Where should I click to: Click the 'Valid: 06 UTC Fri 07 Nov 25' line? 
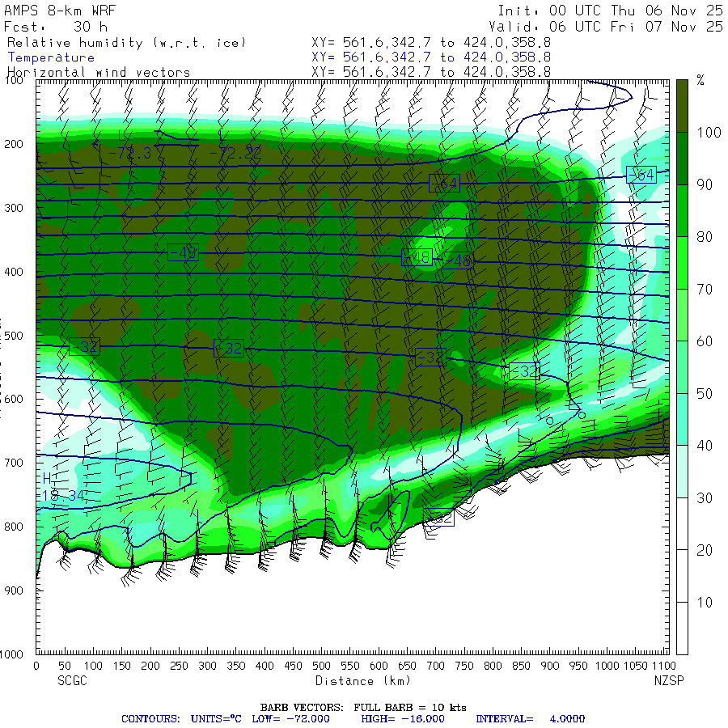pos(606,27)
